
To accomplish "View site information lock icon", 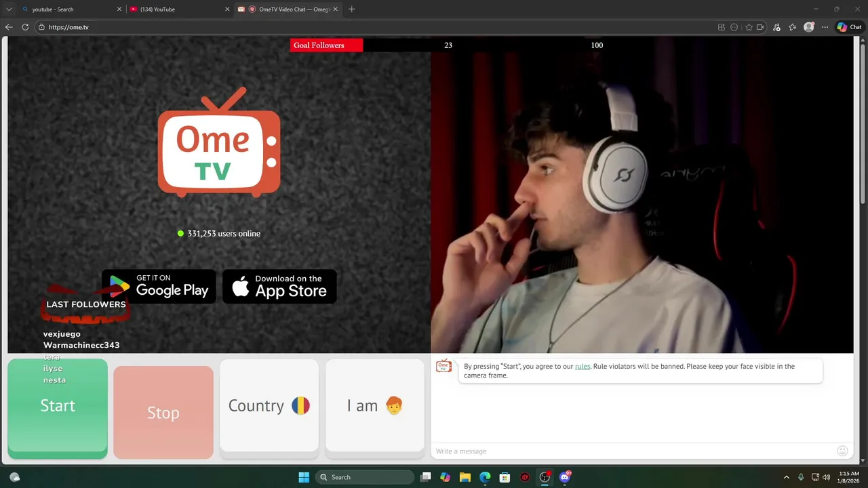I will (41, 27).
